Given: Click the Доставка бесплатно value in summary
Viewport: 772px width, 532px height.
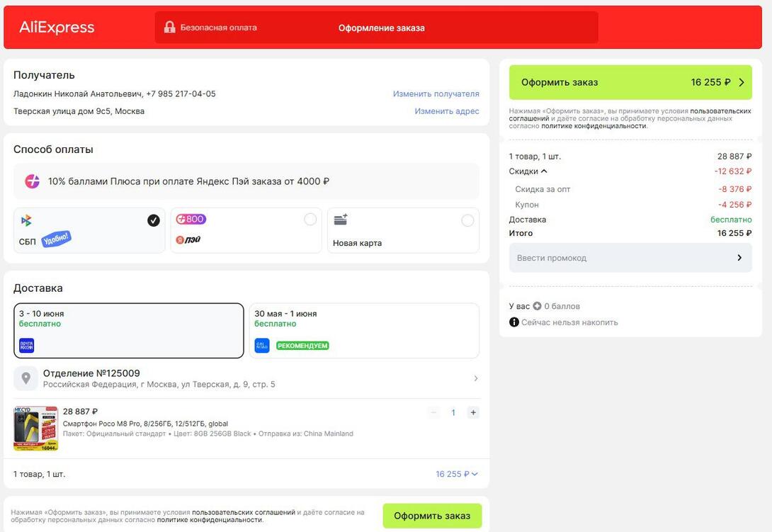Looking at the screenshot, I should pos(731,220).
